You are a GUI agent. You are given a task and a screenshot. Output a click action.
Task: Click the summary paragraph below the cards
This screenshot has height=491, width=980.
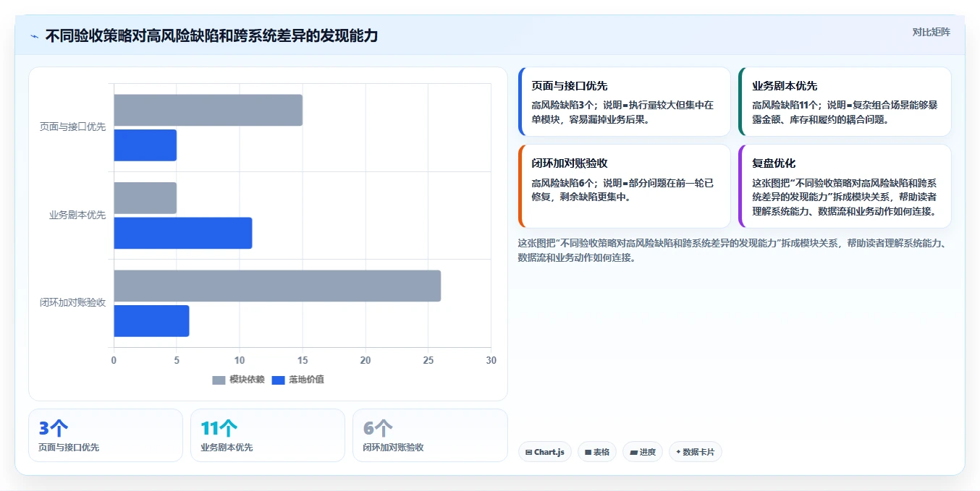click(x=733, y=250)
